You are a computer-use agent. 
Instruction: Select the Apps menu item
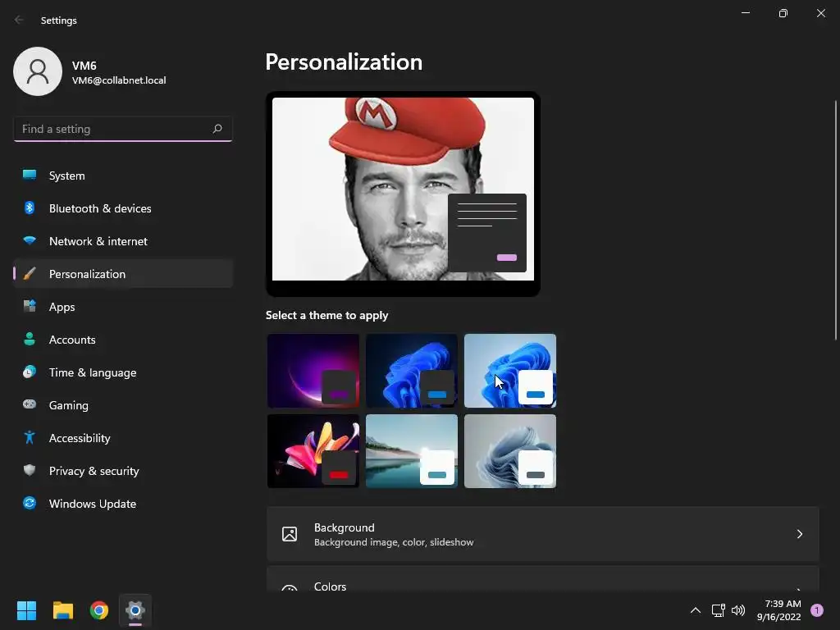point(123,307)
